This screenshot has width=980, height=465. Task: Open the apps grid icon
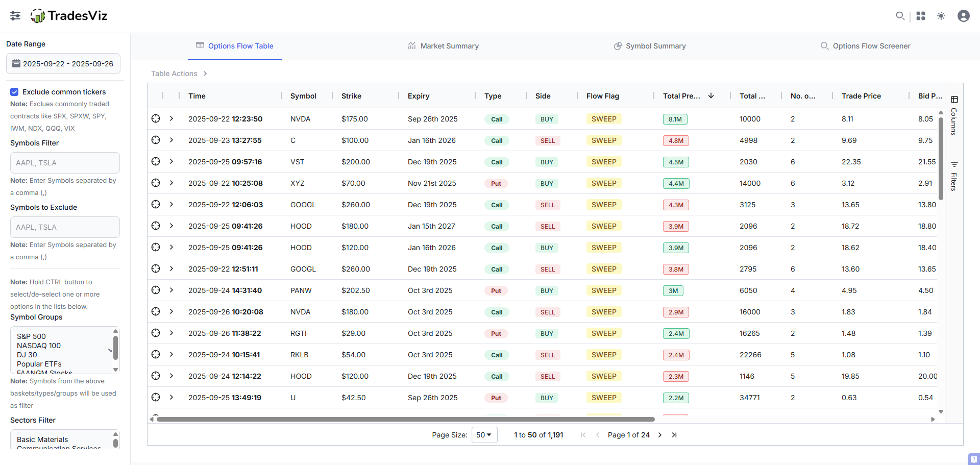click(921, 16)
